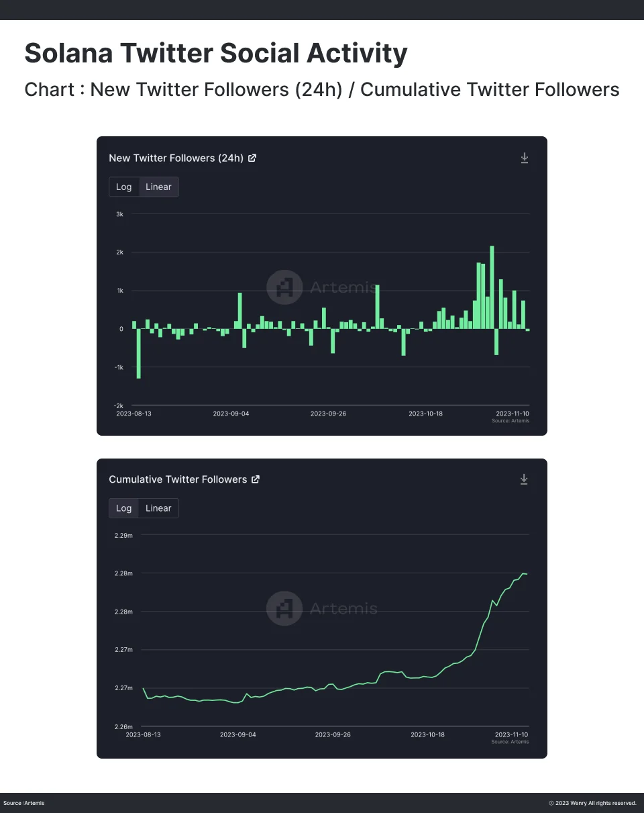Viewport: 644px width, 813px height.
Task: Click the Cumulative Twitter Followers chart title
Action: [x=178, y=479]
